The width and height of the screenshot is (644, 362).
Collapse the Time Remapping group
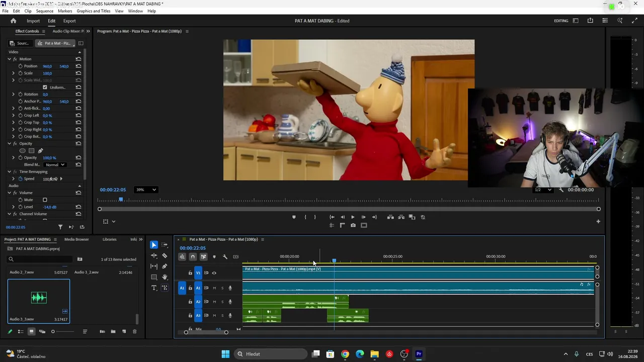(x=9, y=172)
